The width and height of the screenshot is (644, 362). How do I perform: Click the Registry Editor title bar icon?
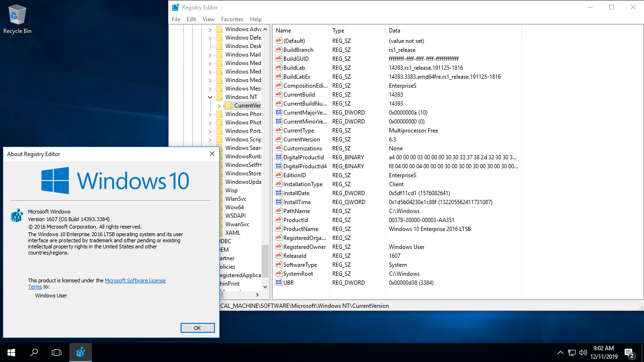[175, 8]
